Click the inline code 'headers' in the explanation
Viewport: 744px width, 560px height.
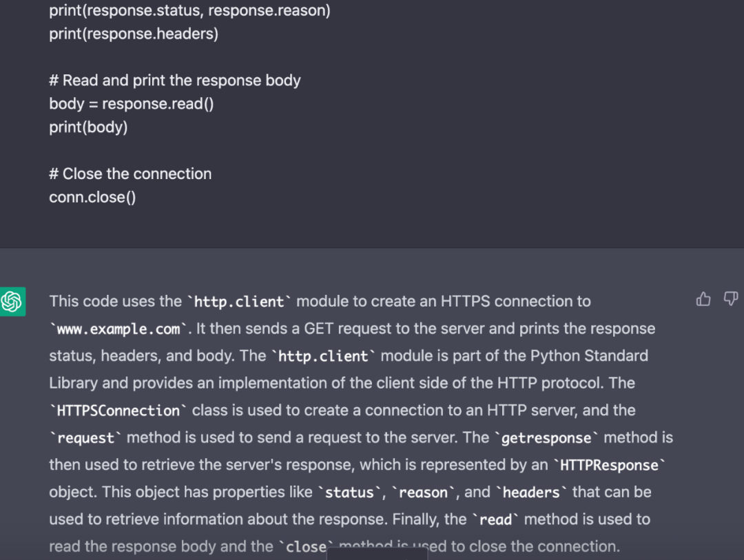pos(531,492)
